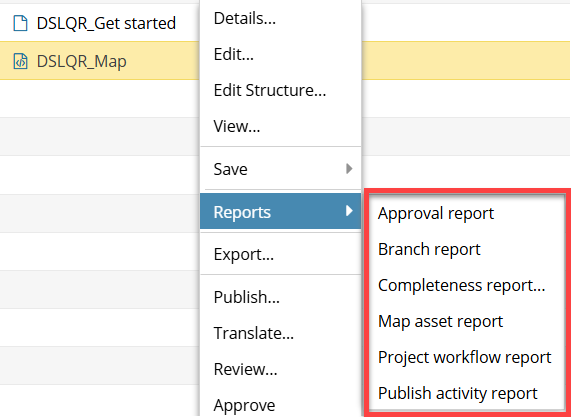This screenshot has width=571, height=417.
Task: Click the DSLQR_Get started document icon
Action: pos(20,23)
